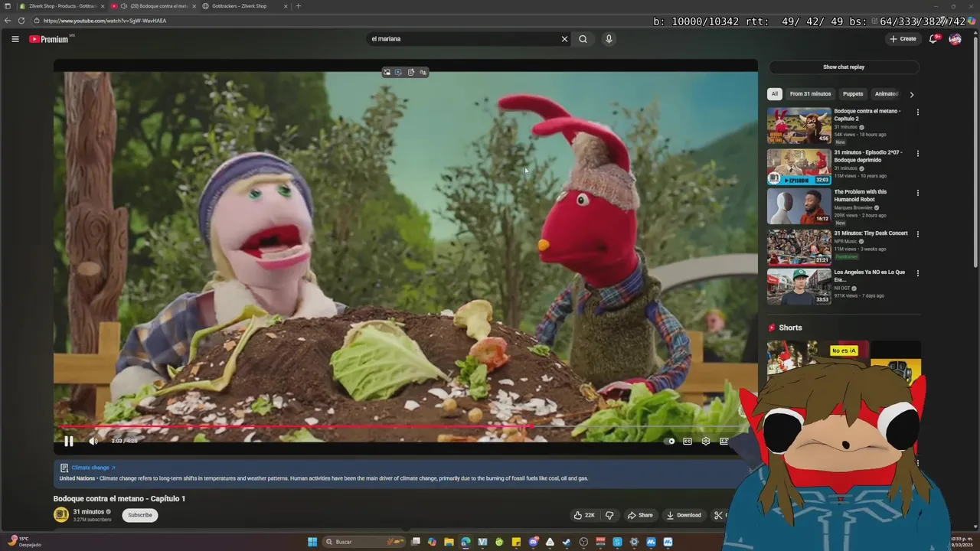
Task: Open Episodio 2*07 Bodoque deprimido thumbnail
Action: (x=799, y=167)
